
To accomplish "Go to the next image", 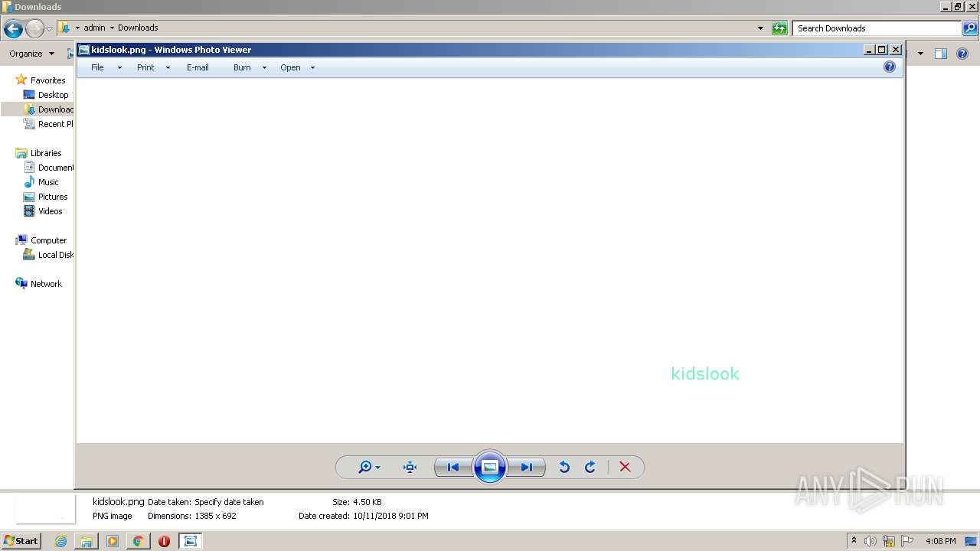I will pyautogui.click(x=527, y=467).
